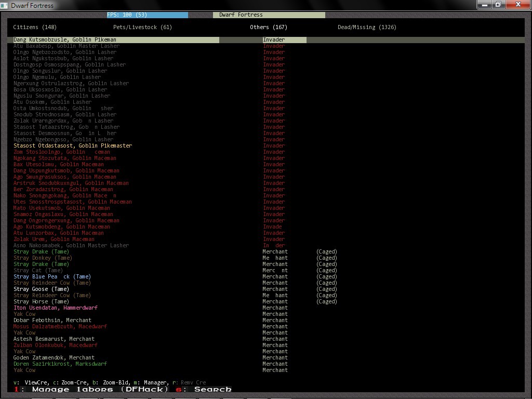Select Dobar Febothsin, Merchant
The width and height of the screenshot is (532, 399).
(52, 320)
